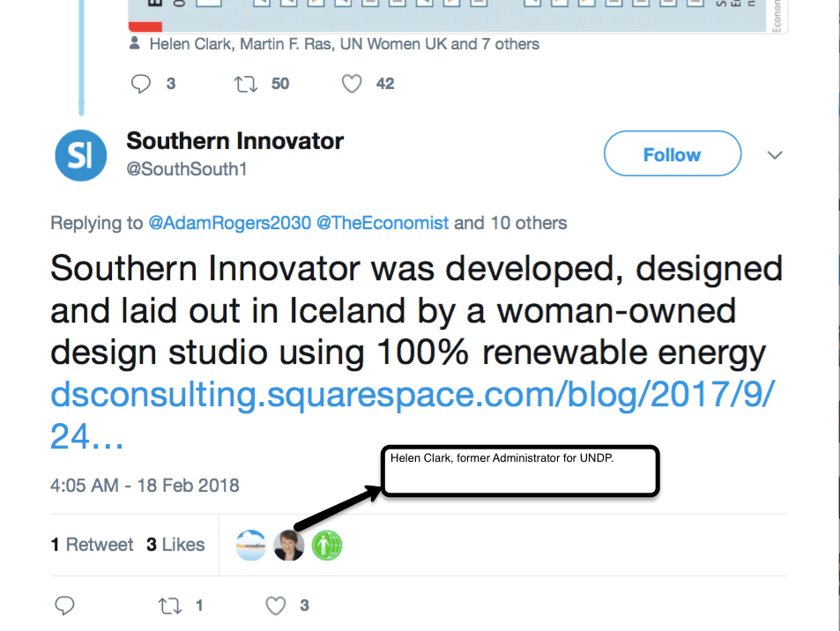Like the upper tweet with 42 likes
This screenshot has height=631, width=840.
pyautogui.click(x=352, y=84)
